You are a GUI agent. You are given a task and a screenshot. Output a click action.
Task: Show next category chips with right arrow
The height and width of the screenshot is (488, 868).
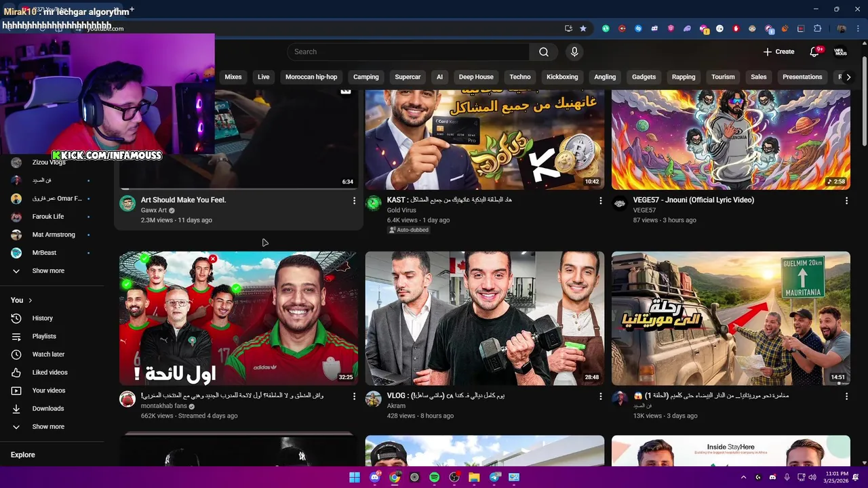tap(848, 77)
